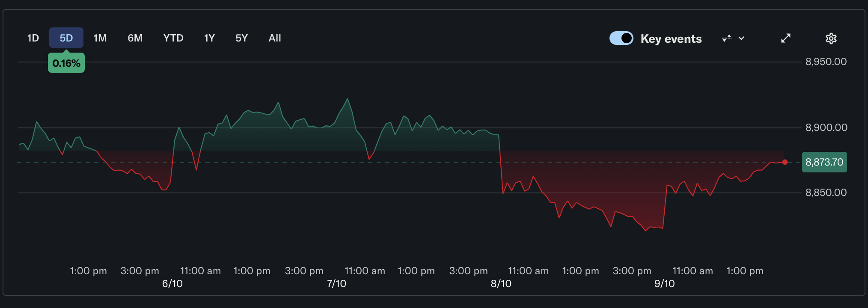Show year-to-date with YTD tab
Viewport: 868px width, 308px height.
[x=173, y=38]
